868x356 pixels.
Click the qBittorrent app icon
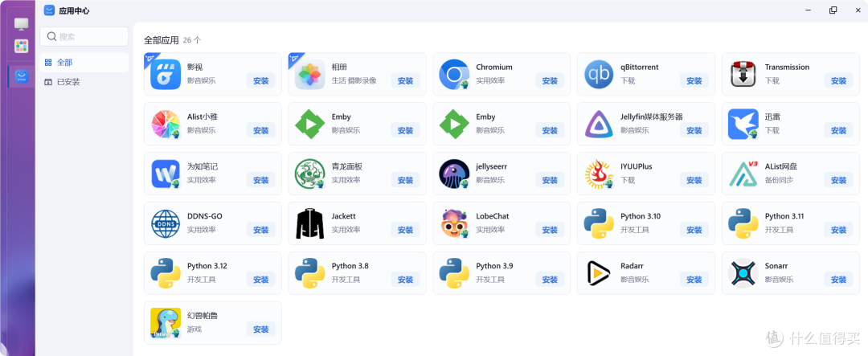[x=599, y=74]
